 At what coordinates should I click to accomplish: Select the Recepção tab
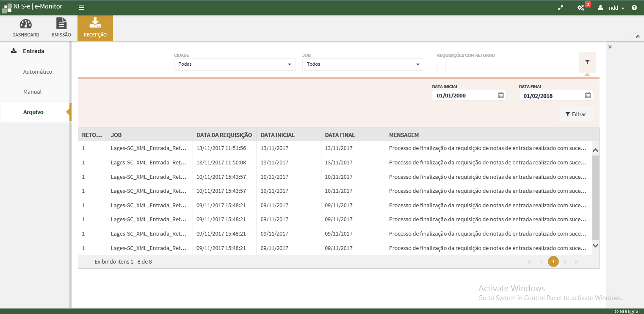(x=95, y=28)
